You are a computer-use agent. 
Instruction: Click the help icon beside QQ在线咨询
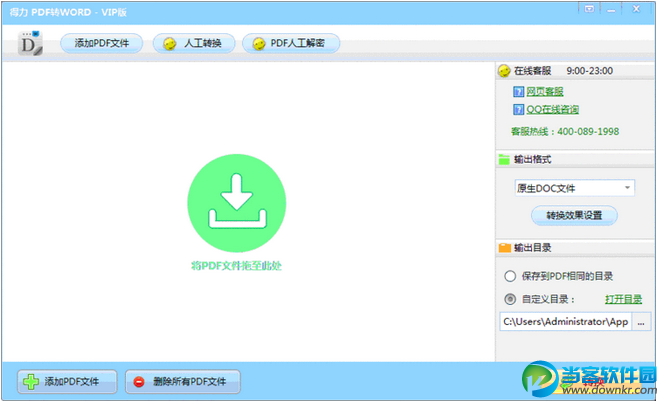coord(518,109)
